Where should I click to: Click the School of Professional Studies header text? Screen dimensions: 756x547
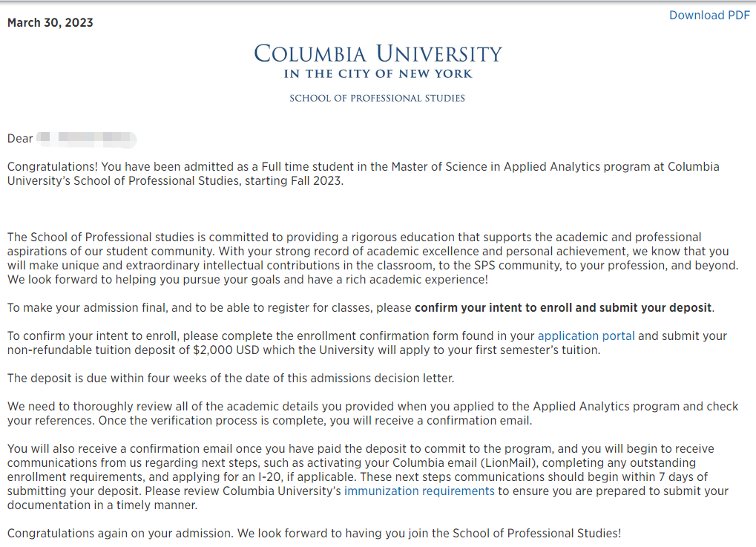(x=377, y=99)
